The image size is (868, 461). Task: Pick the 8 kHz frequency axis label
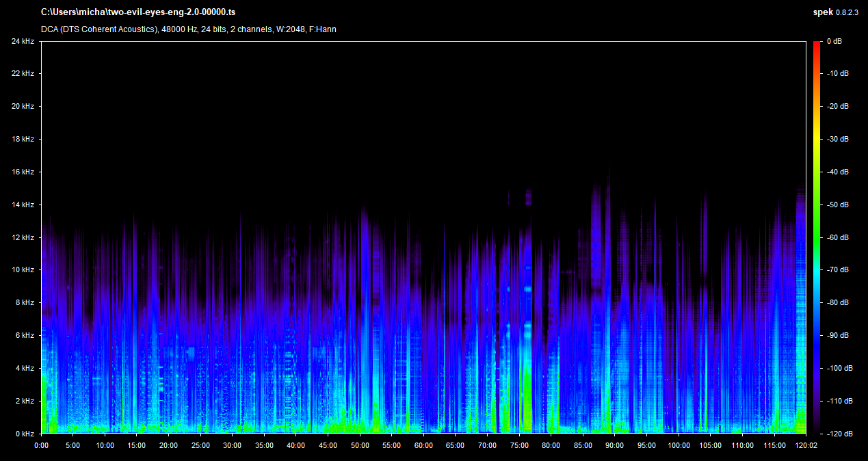point(24,302)
